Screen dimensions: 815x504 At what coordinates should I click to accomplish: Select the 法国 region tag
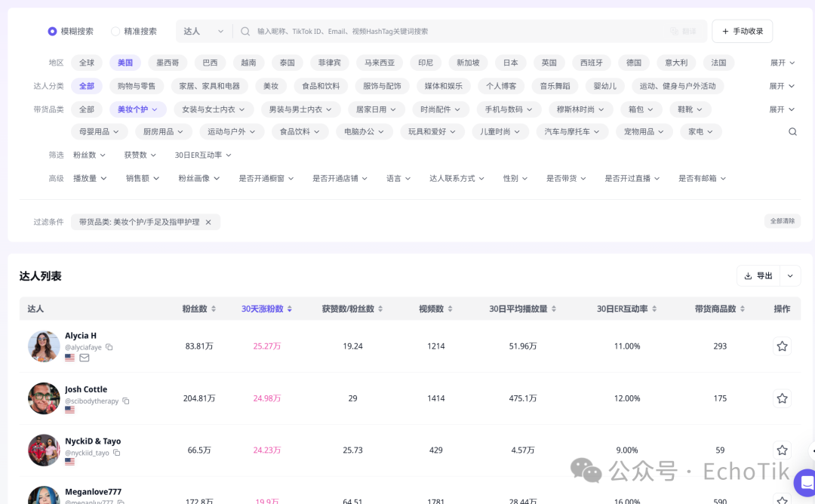coord(718,63)
